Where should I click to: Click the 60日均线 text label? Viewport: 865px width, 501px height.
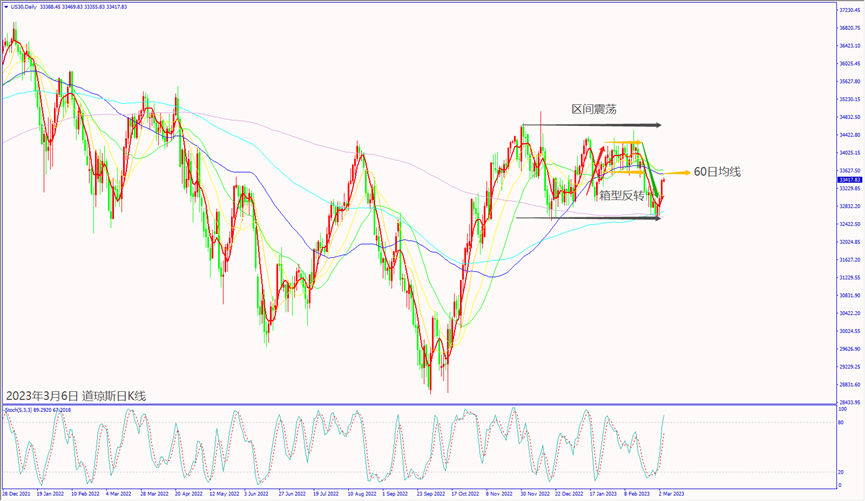[717, 172]
